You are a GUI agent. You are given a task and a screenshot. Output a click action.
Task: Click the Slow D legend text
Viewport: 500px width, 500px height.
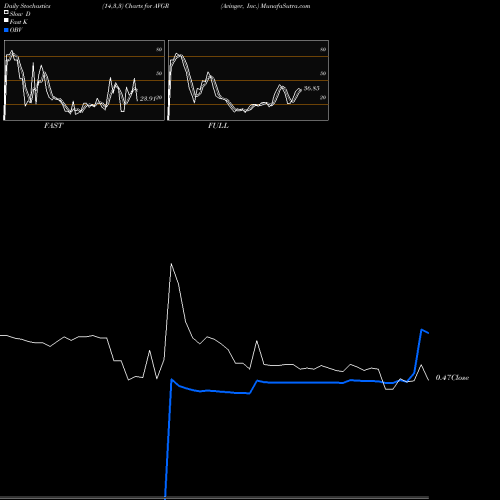point(20,14)
